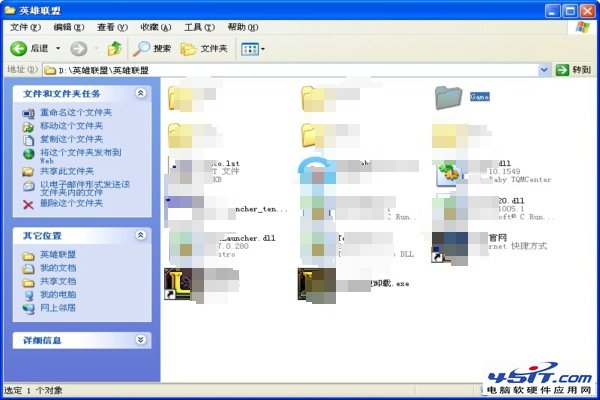Open the 编辑(E) menu
Screen dimensions: 600x400
pos(69,27)
